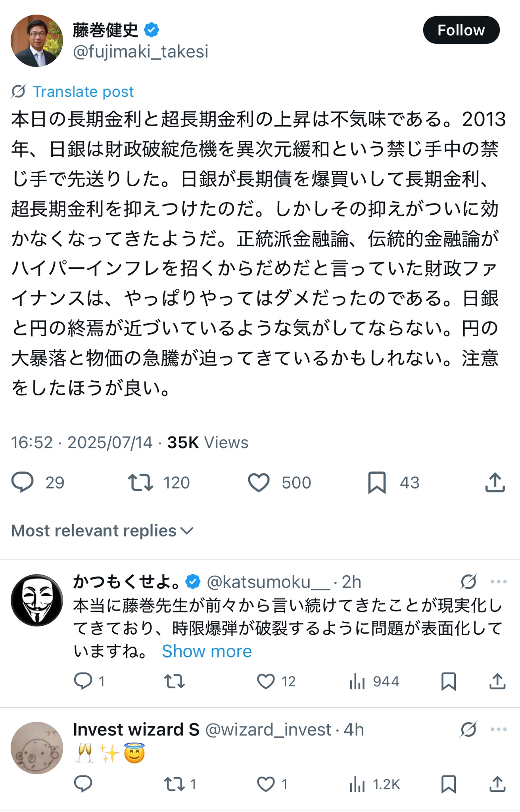Like the main post
This screenshot has height=812, width=520.
pyautogui.click(x=262, y=483)
